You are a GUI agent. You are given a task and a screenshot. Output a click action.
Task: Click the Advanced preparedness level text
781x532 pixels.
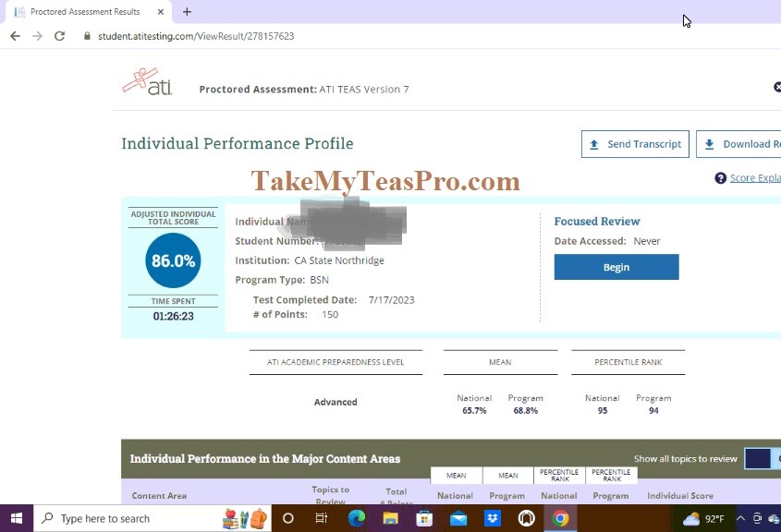coord(336,402)
